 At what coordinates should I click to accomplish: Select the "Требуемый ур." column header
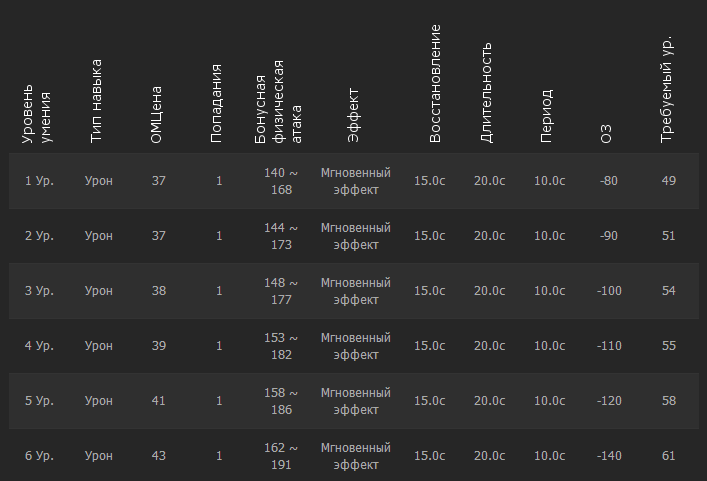pyautogui.click(x=668, y=90)
